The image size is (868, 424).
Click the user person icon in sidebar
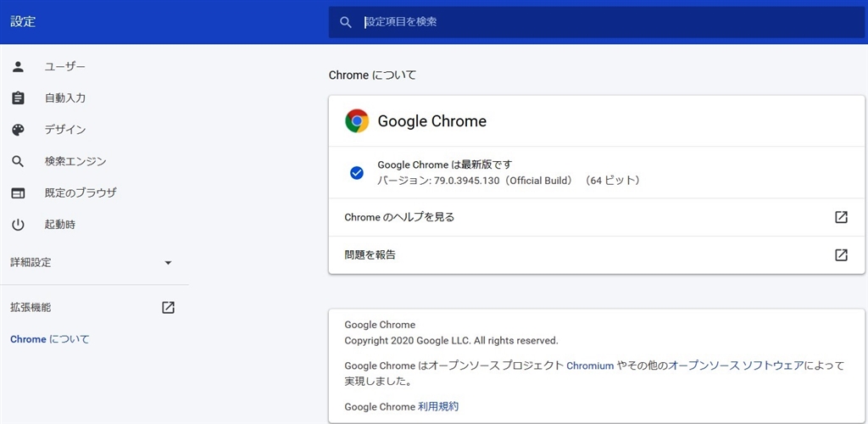(x=18, y=66)
